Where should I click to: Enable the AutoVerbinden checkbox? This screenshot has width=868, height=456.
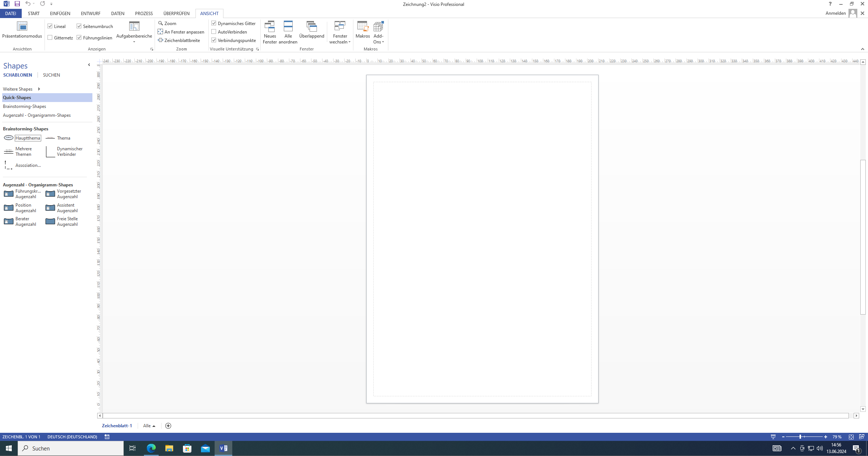[x=214, y=32]
